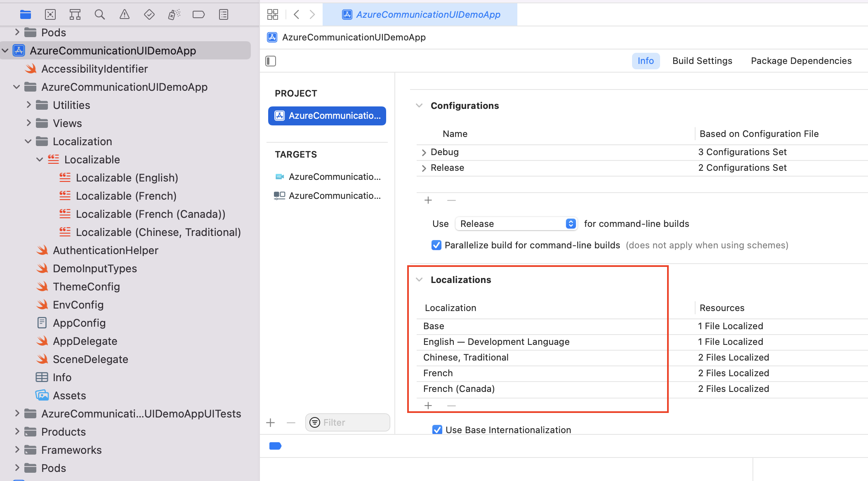The width and height of the screenshot is (868, 481).
Task: Select Package Dependencies tab
Action: click(801, 61)
